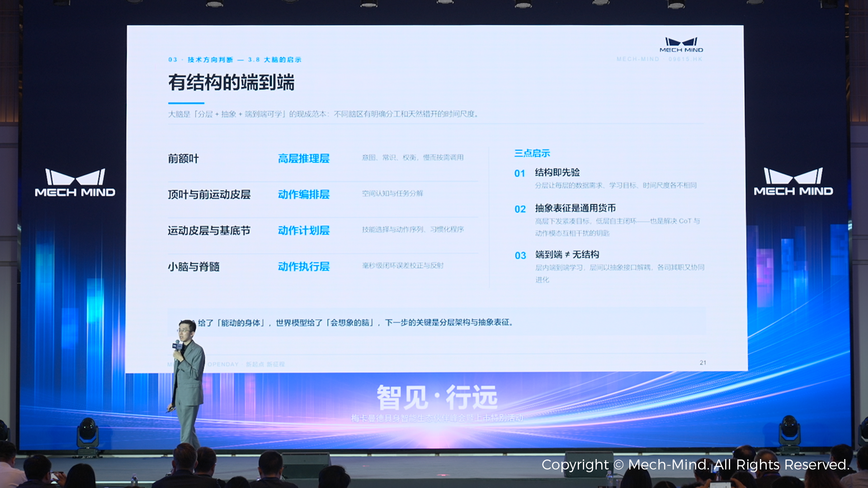Click the 三点启示 heading
The height and width of the screenshot is (488, 868).
click(532, 153)
